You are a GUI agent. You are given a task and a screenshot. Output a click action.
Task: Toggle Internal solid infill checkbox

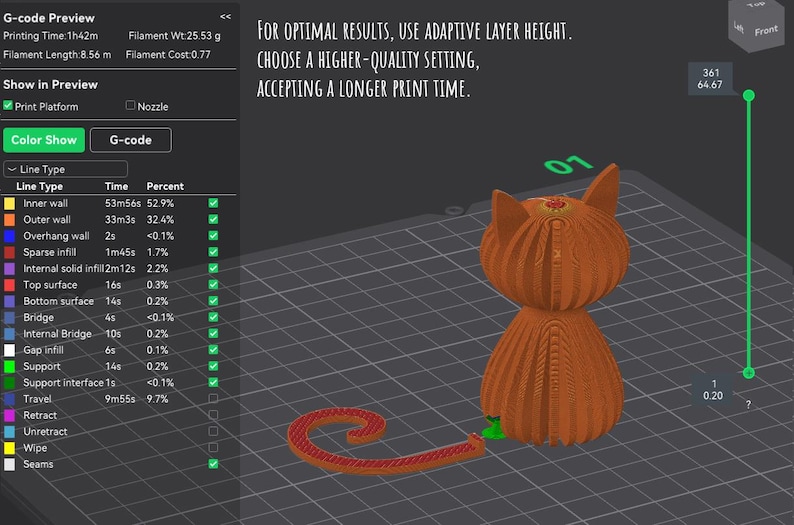(213, 268)
